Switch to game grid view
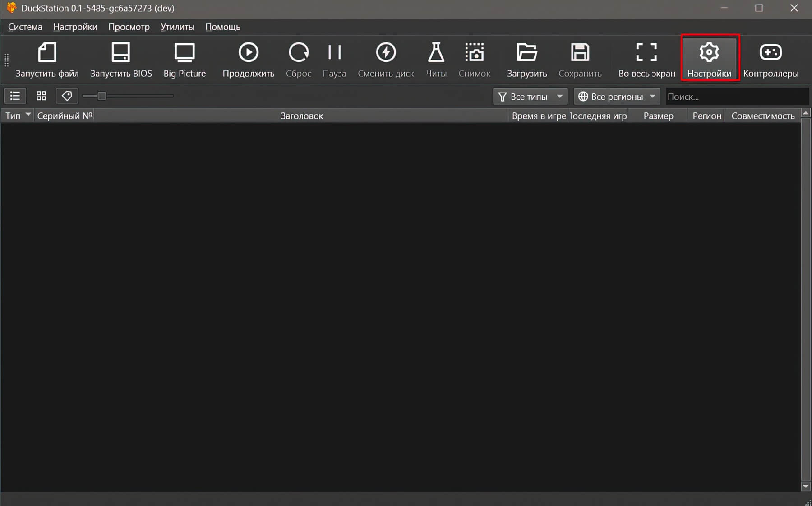812x506 pixels. tap(41, 96)
